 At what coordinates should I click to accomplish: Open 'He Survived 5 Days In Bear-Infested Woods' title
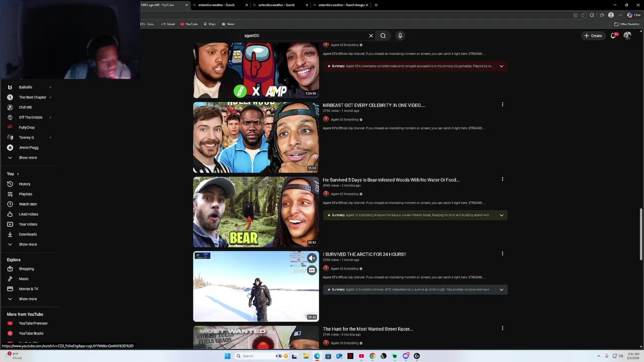[x=391, y=179]
